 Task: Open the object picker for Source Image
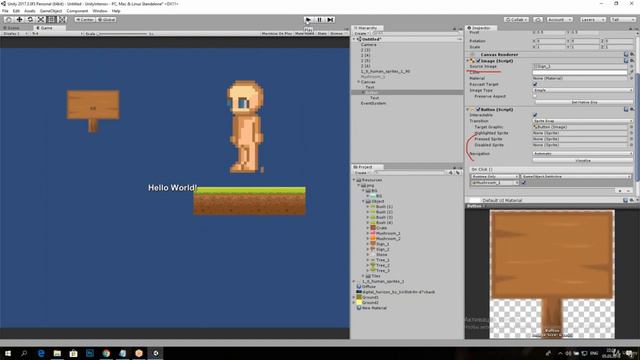[631, 66]
